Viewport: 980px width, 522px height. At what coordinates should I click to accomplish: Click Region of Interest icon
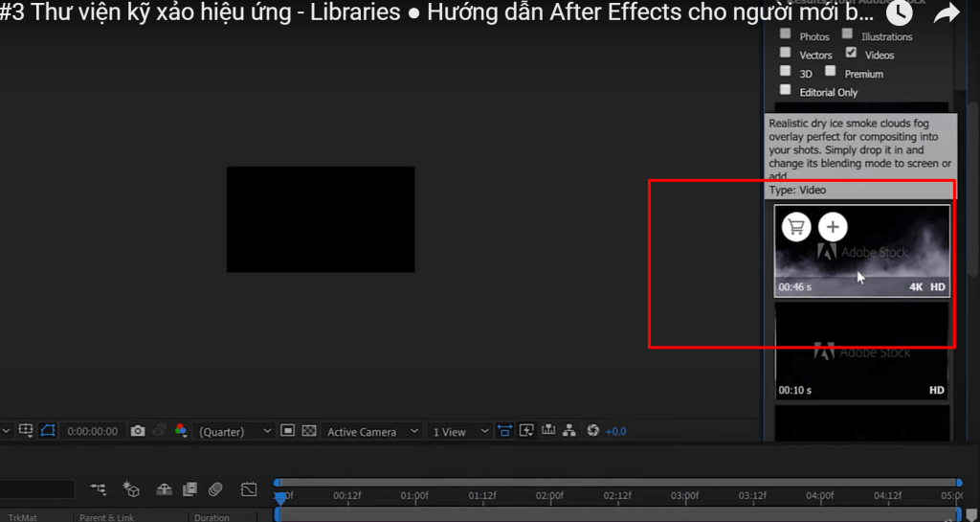coord(287,431)
